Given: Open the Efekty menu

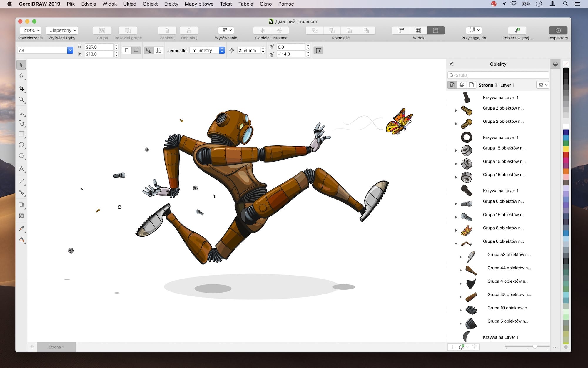Looking at the screenshot, I should pos(171,4).
